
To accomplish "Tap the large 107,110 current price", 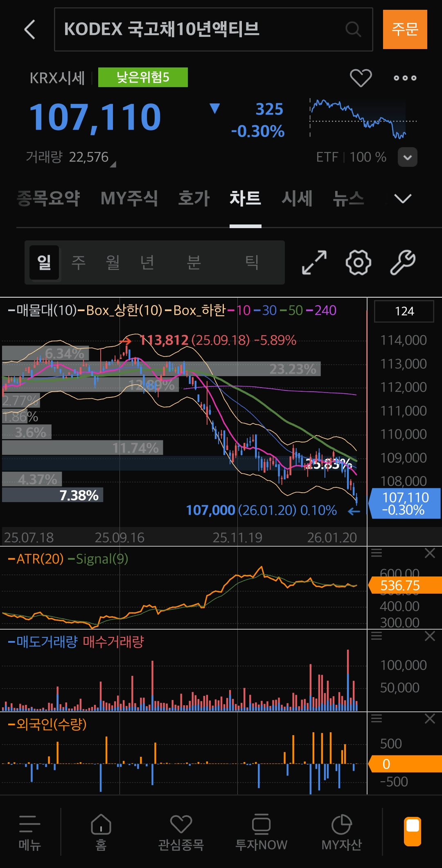I will pyautogui.click(x=95, y=117).
